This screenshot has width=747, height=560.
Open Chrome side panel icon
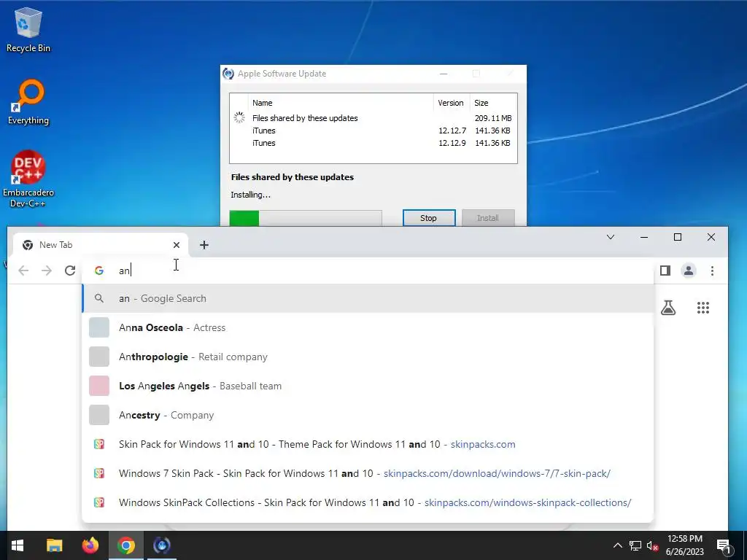(x=665, y=271)
